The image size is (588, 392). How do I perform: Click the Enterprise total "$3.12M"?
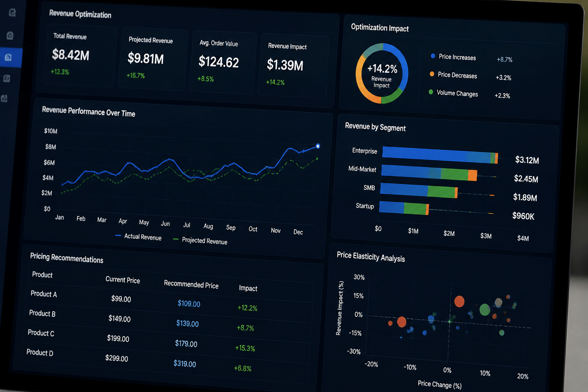coord(527,160)
